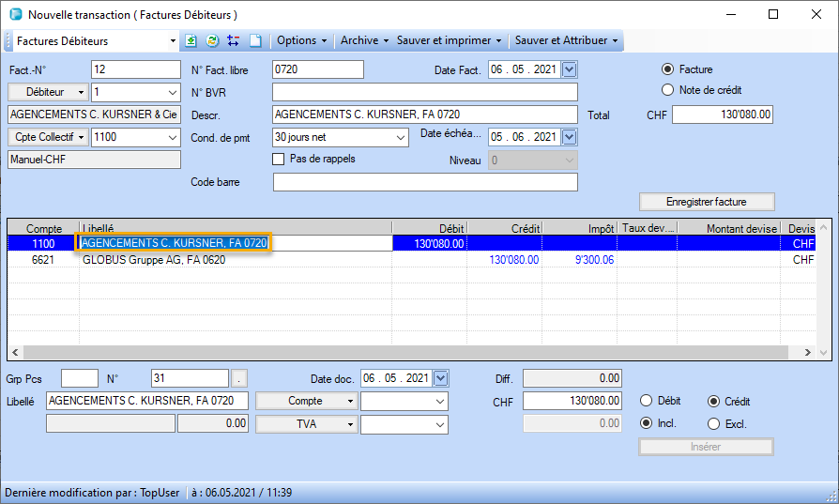Select the Débit radio button
Viewport: 839px width, 504px height.
(646, 402)
